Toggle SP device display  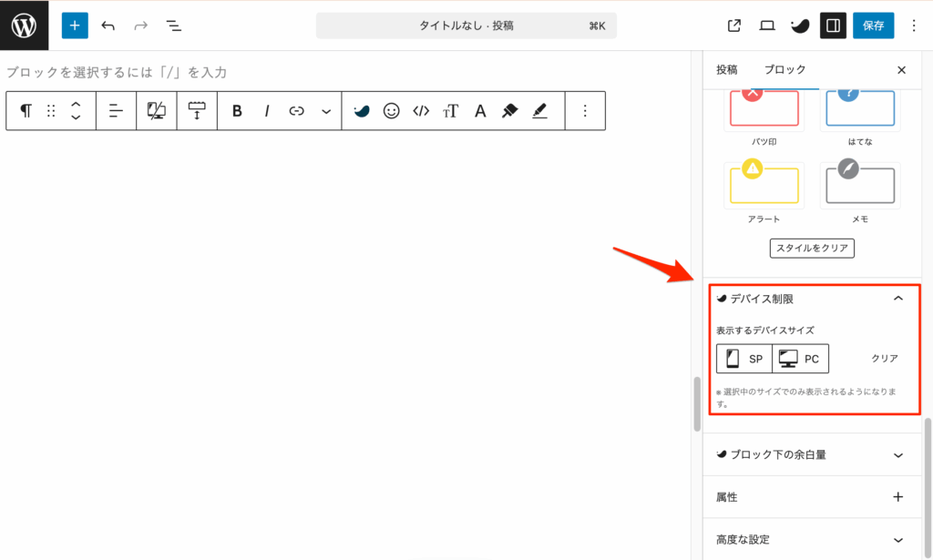point(744,359)
